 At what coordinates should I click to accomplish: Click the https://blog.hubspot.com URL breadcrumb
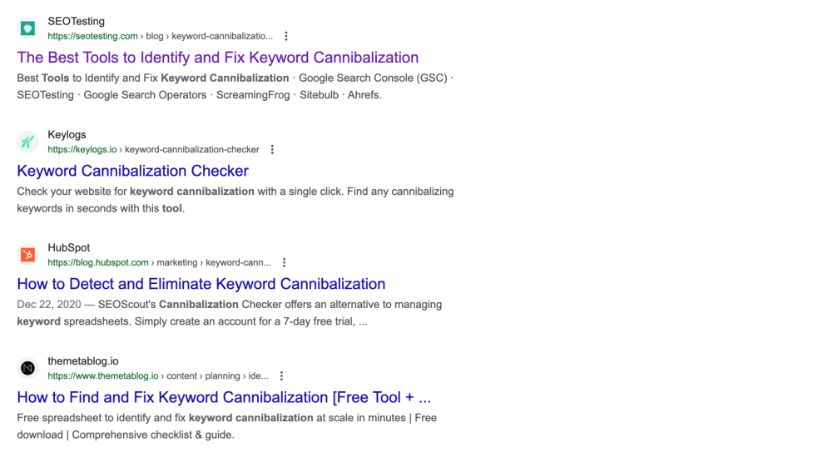point(98,262)
